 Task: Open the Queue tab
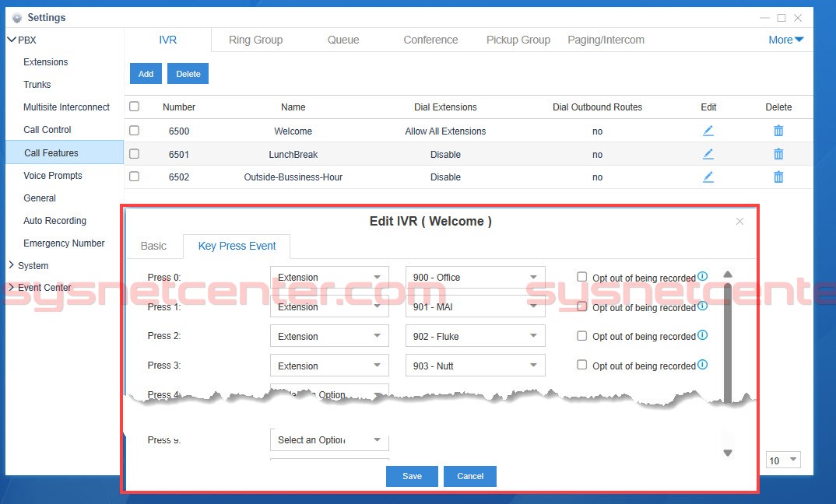pos(343,40)
